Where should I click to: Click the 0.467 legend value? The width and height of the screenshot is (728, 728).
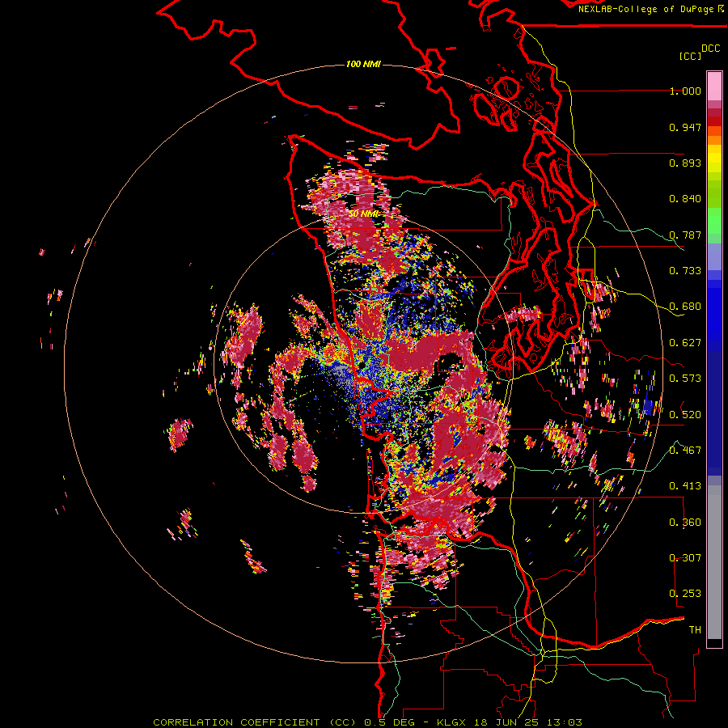click(685, 451)
